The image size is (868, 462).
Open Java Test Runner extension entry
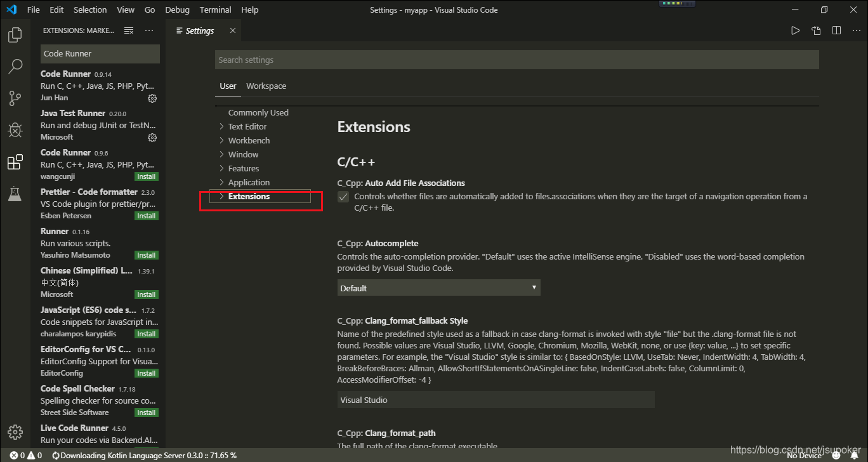coord(98,125)
